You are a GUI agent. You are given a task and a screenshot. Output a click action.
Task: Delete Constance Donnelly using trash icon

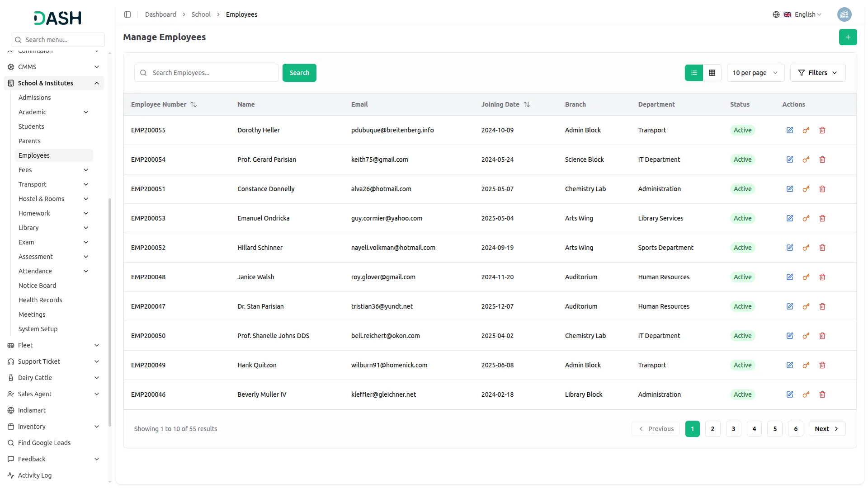point(822,189)
